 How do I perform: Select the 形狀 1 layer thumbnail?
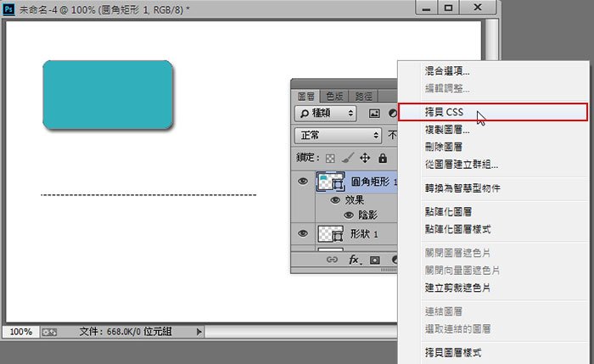pyautogui.click(x=331, y=233)
